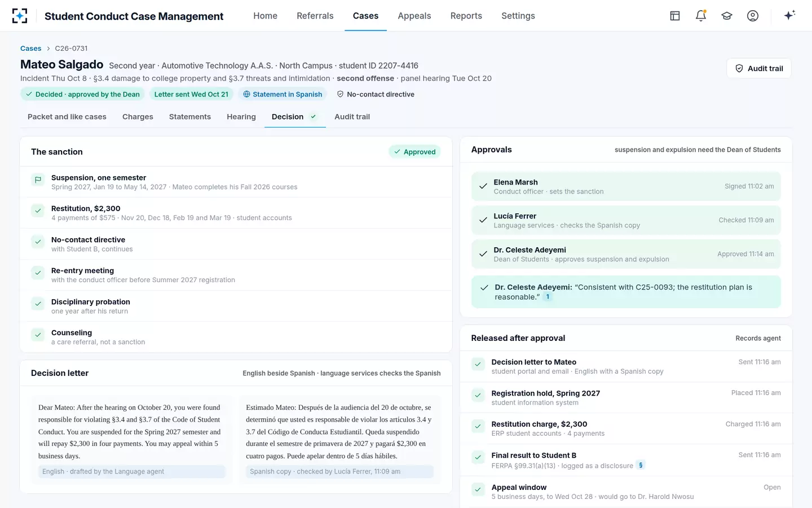Click the checkmark on Dr. Celeste Adeyemi approval row
The height and width of the screenshot is (508, 812).
click(483, 254)
